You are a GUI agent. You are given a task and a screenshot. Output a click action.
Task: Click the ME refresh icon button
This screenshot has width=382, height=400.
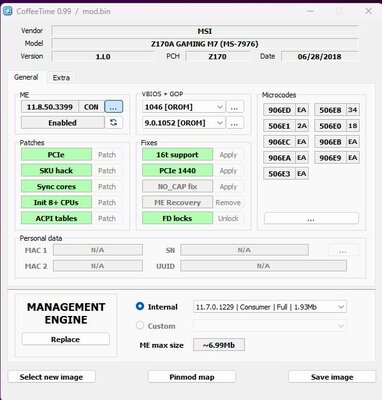tap(113, 123)
